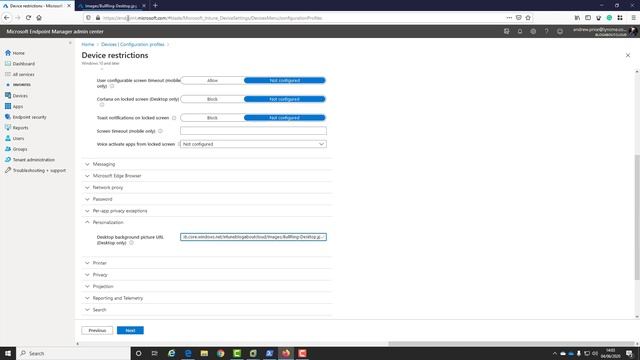Open a new browser tab
Screen dimensions: 640x360
[156, 6]
